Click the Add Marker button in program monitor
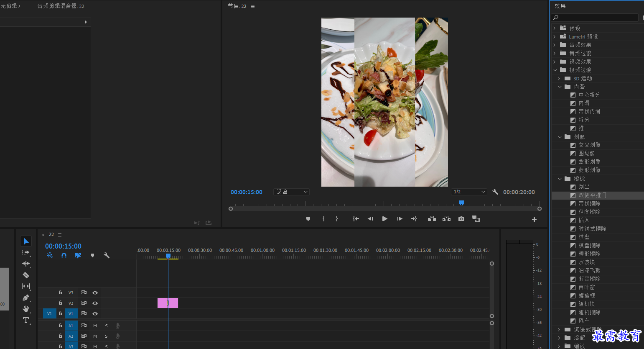Screen dimensions: 644x349 click(308, 219)
